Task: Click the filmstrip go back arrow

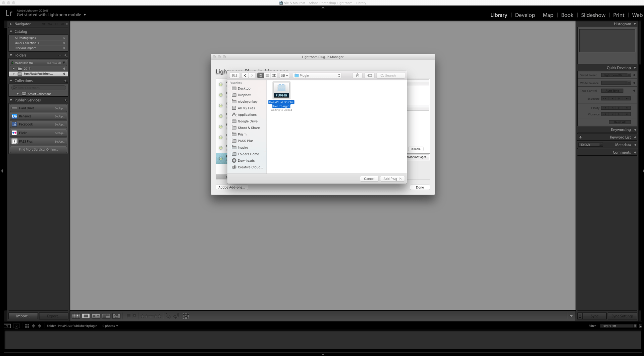Action: pos(34,326)
